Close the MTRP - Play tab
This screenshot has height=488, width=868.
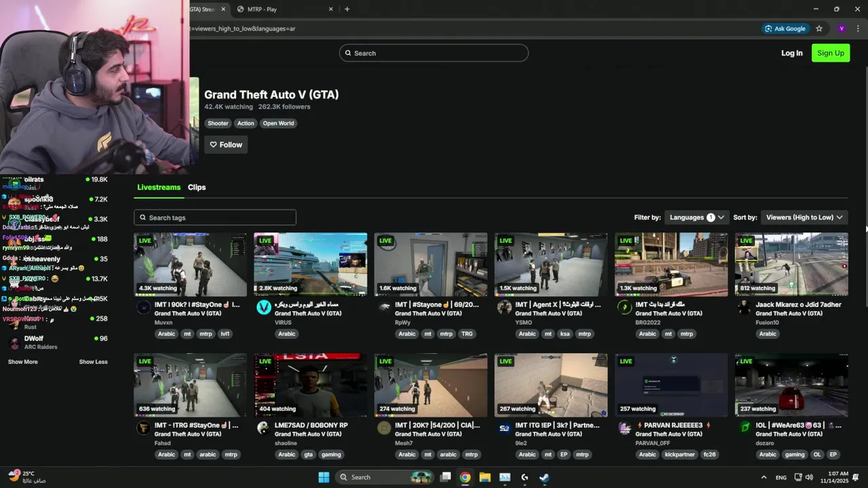[331, 9]
